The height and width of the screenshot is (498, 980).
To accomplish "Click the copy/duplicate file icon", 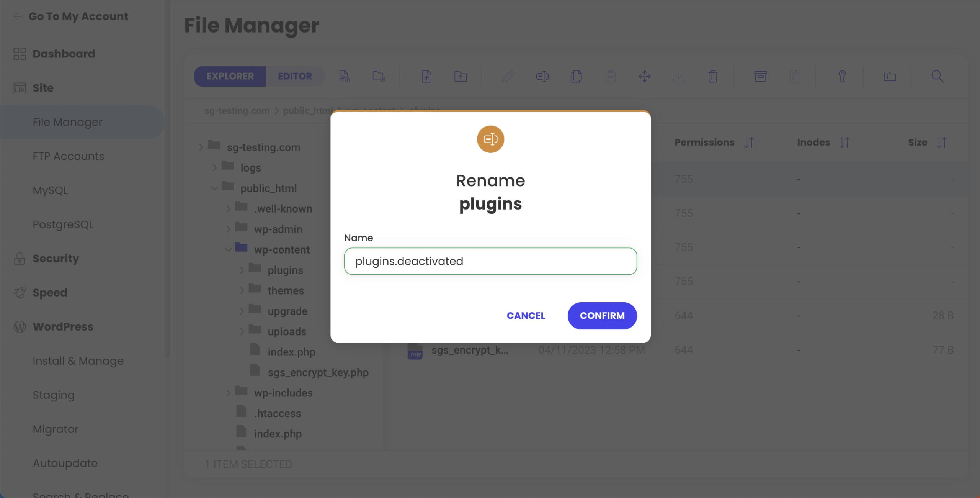I will click(x=576, y=75).
